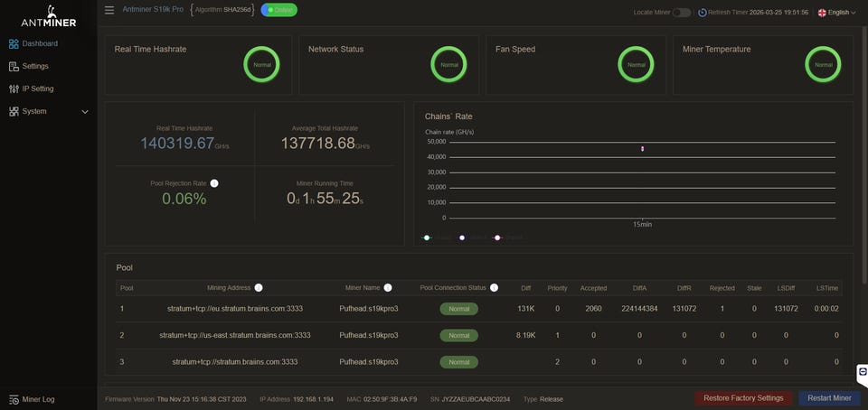Click the hamburger menu collapse icon
The height and width of the screenshot is (410, 868).
109,10
